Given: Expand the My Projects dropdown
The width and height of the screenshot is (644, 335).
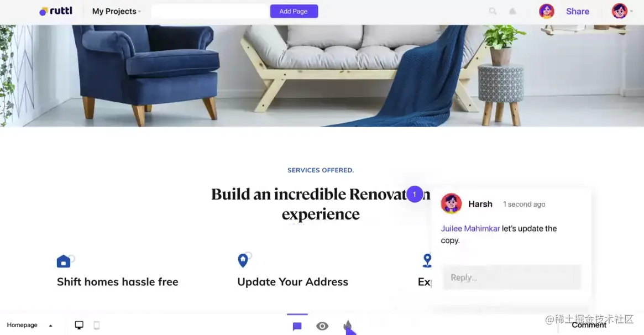Looking at the screenshot, I should (x=116, y=12).
